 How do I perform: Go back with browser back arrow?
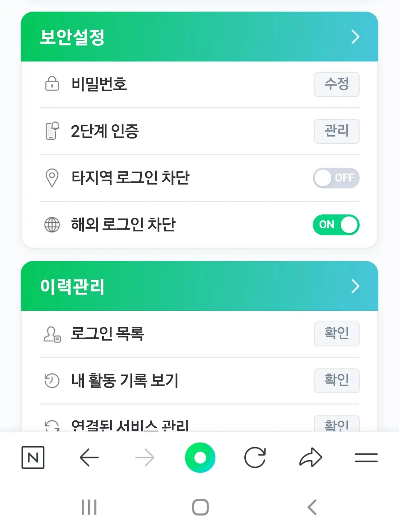click(89, 458)
